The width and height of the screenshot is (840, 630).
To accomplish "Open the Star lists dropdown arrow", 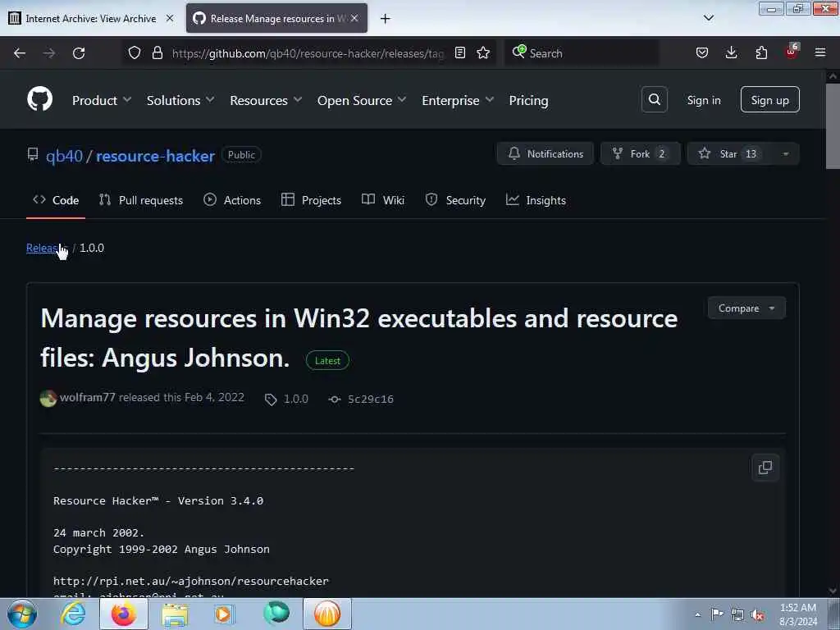I will (785, 153).
